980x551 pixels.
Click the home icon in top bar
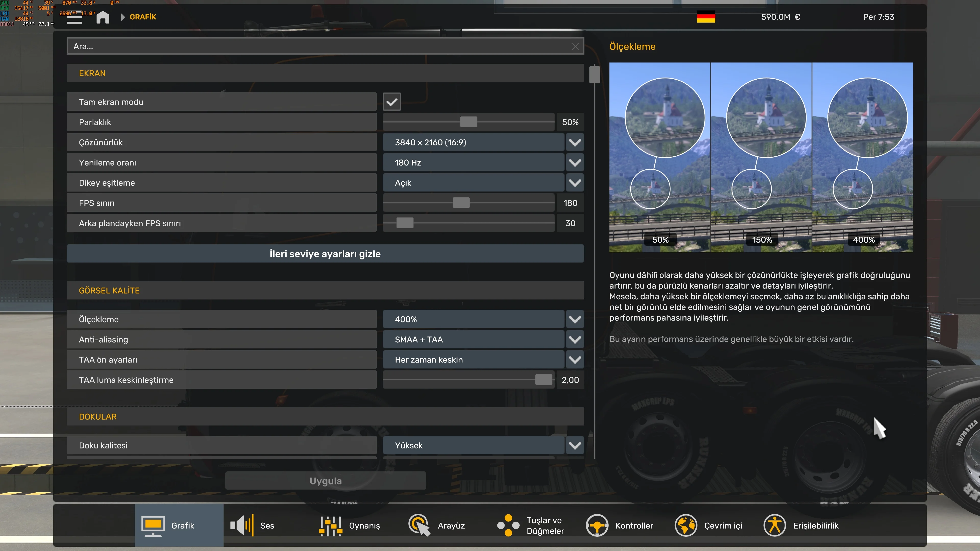(x=103, y=17)
